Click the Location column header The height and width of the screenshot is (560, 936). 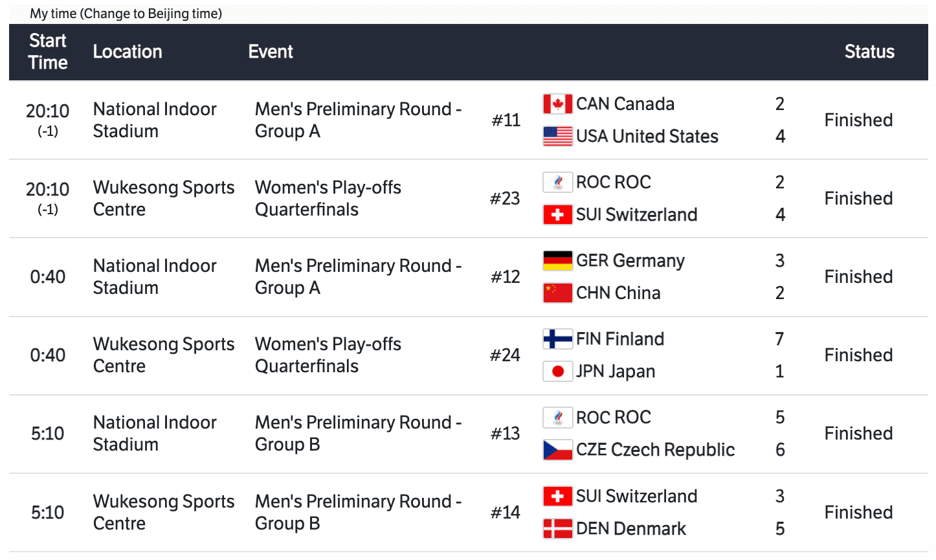(128, 52)
